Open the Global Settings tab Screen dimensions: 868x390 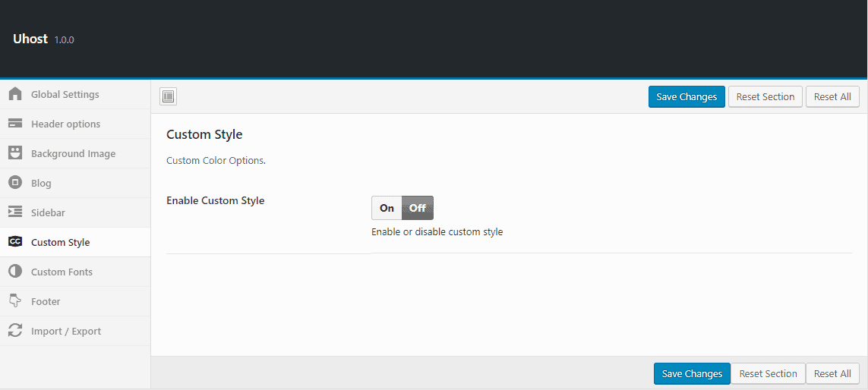coord(65,95)
